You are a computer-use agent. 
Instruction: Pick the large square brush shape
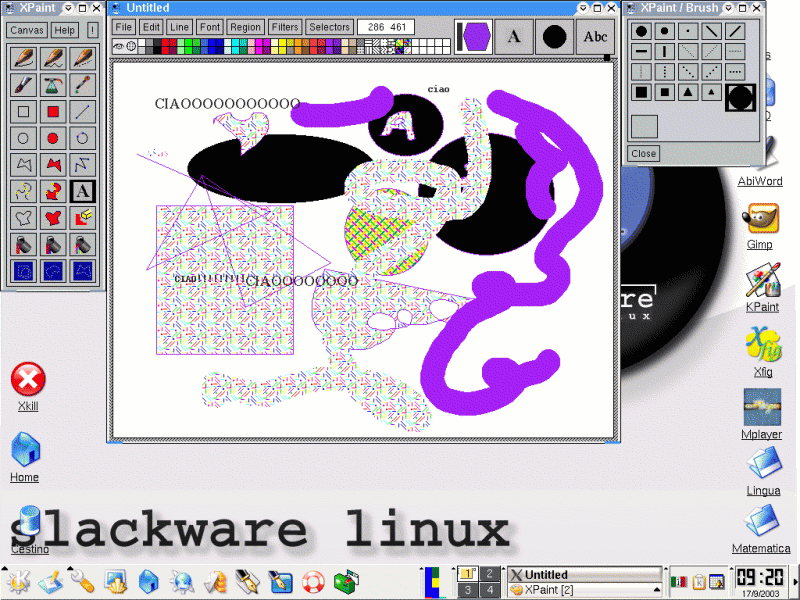coord(641,92)
